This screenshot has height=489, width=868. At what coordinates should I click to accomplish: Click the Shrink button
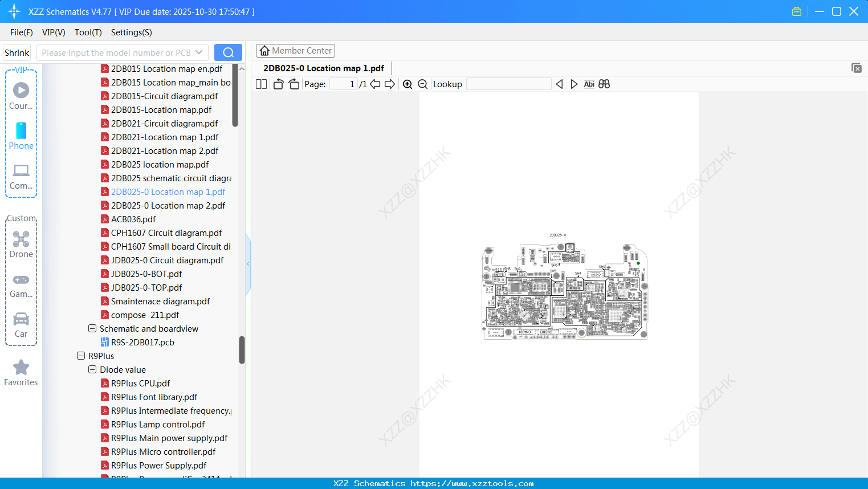point(17,52)
